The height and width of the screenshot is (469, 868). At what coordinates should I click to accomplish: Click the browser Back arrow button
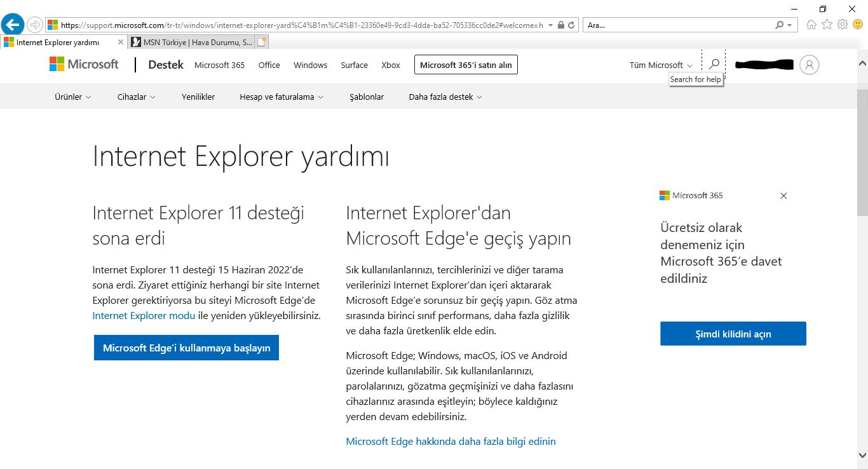tap(13, 25)
